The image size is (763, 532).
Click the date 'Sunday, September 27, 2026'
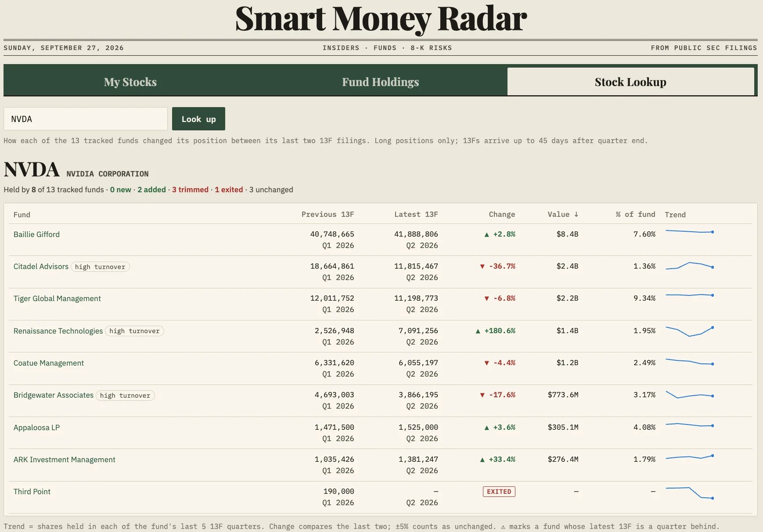click(x=64, y=48)
